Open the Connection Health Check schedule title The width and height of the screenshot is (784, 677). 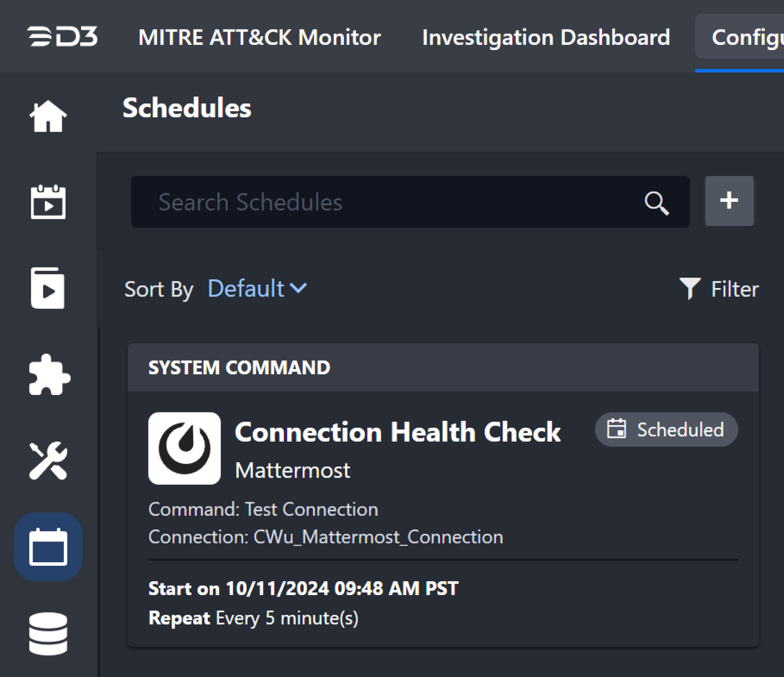pos(397,432)
